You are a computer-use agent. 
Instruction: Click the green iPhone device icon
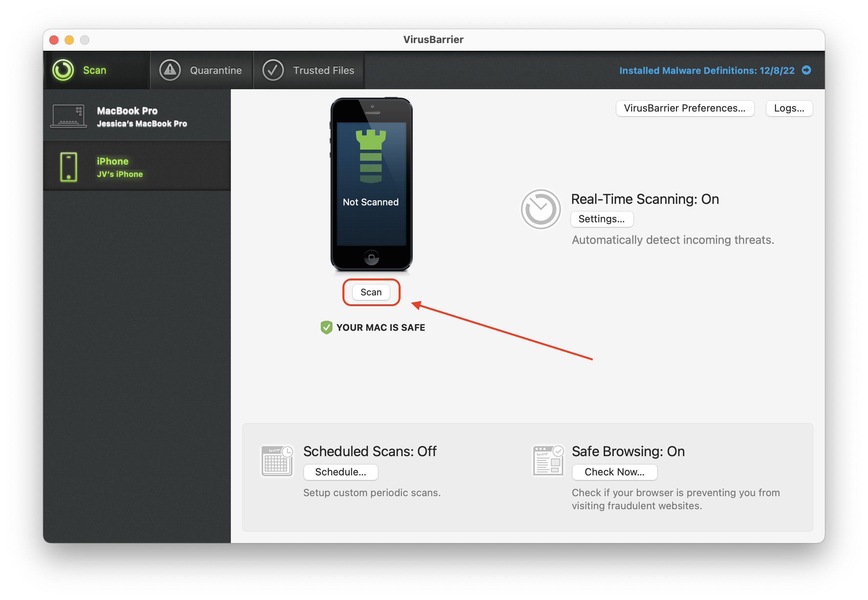[69, 167]
